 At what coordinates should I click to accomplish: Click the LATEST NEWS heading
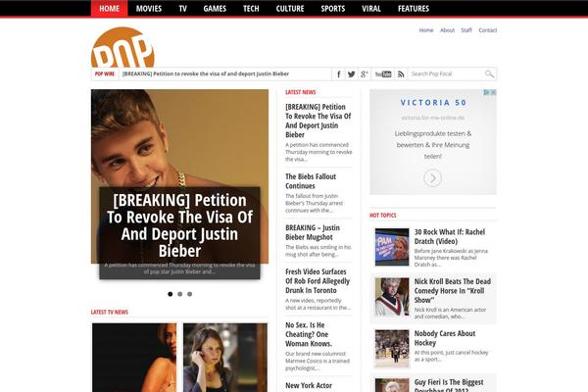pos(301,92)
